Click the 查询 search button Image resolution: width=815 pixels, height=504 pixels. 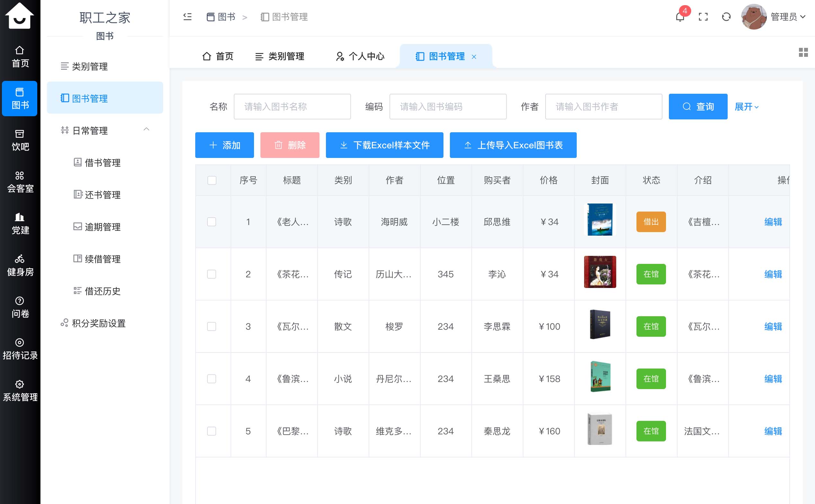[698, 107]
